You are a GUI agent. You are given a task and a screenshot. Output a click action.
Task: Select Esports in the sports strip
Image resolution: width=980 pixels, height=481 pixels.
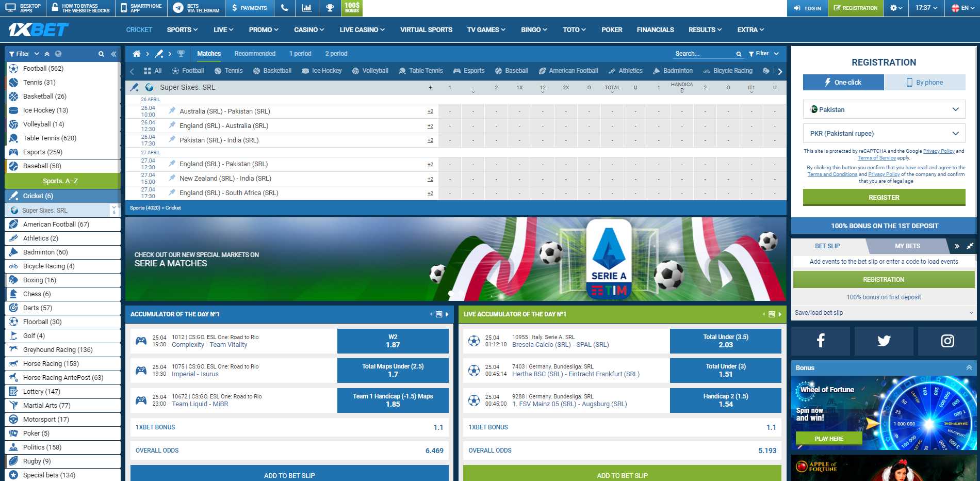click(469, 71)
